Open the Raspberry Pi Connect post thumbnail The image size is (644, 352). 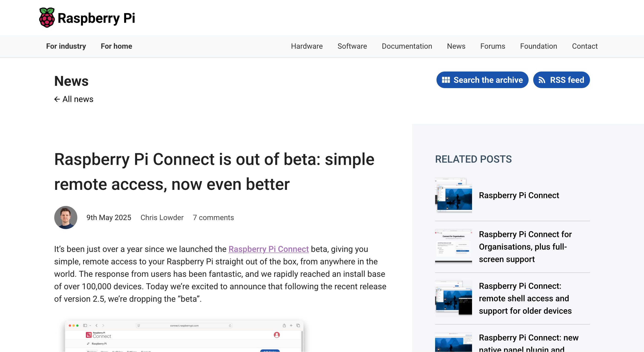(x=454, y=195)
